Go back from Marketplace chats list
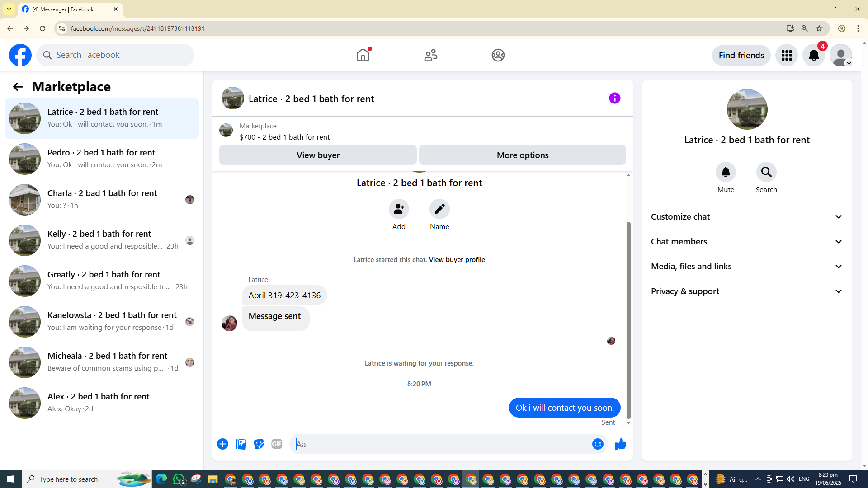Viewport: 868px width, 488px height. 18,87
